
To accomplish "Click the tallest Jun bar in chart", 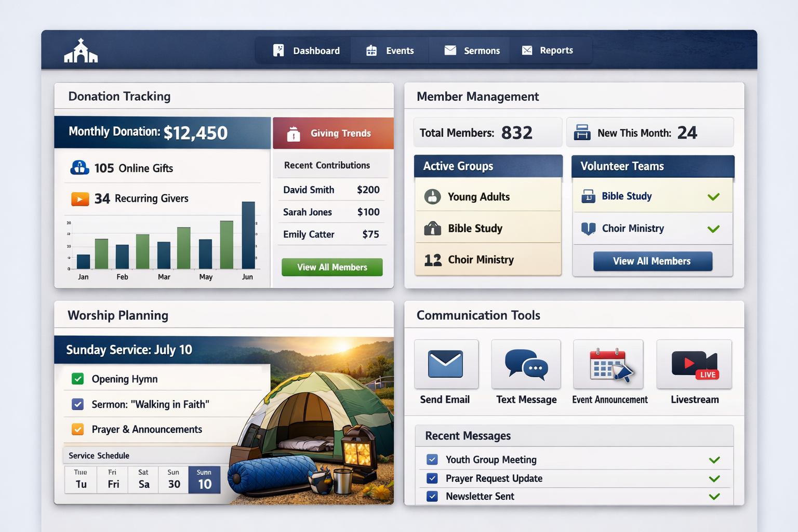I will point(248,235).
